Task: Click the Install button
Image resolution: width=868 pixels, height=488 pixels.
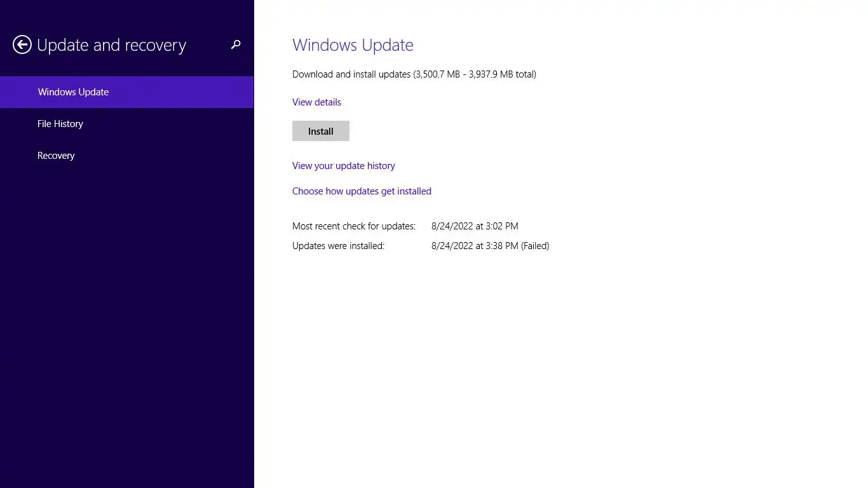Action: (321, 131)
